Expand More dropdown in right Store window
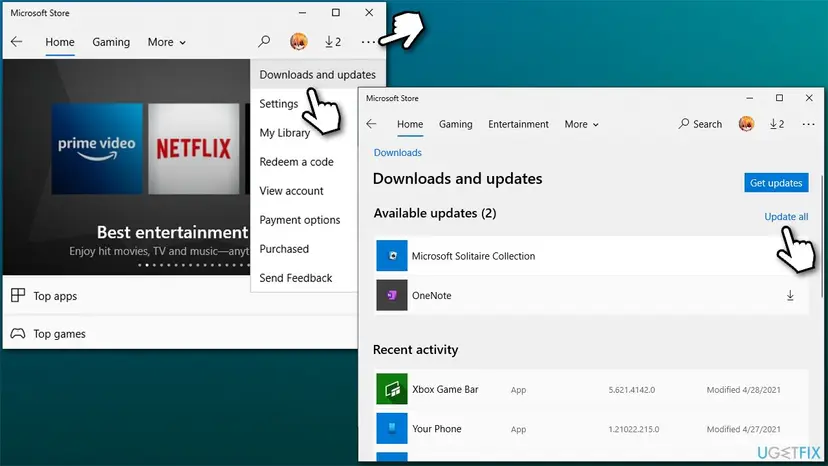This screenshot has width=828, height=466. tap(581, 124)
